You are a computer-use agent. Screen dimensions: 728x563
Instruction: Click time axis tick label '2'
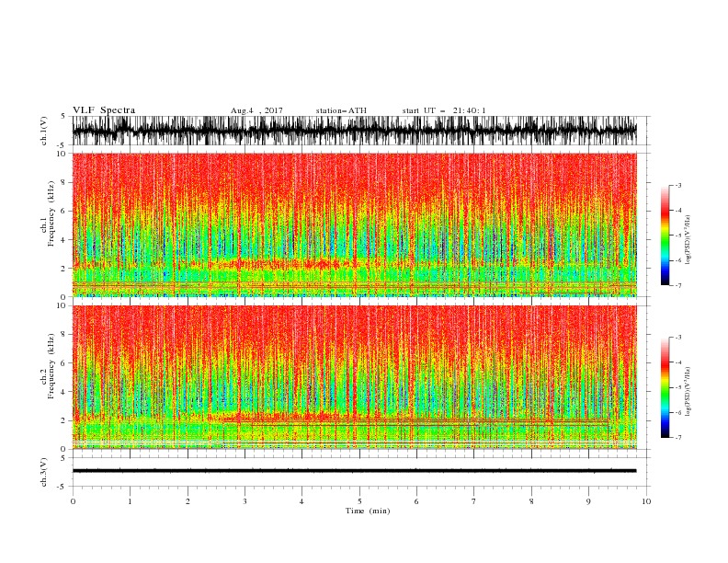188,501
